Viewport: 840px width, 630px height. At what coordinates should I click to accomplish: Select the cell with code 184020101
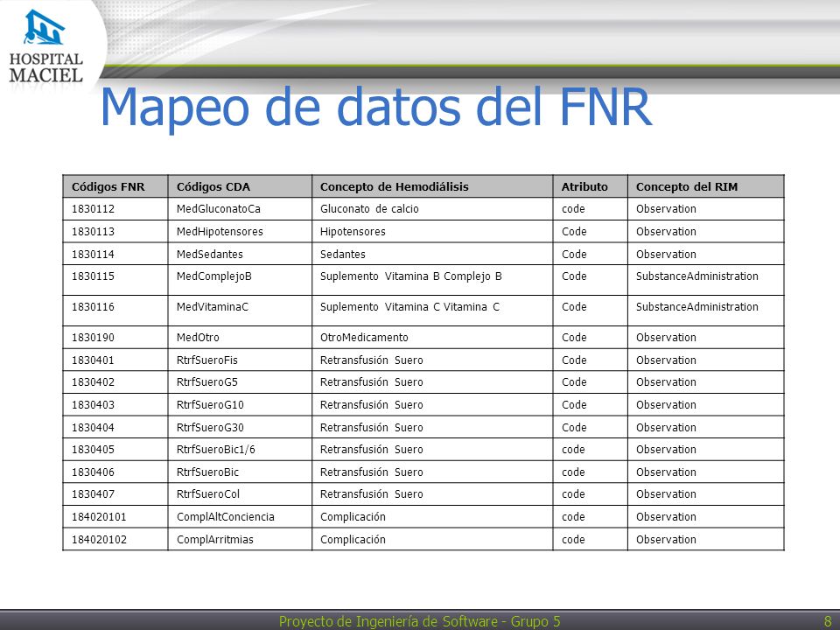[x=115, y=517]
